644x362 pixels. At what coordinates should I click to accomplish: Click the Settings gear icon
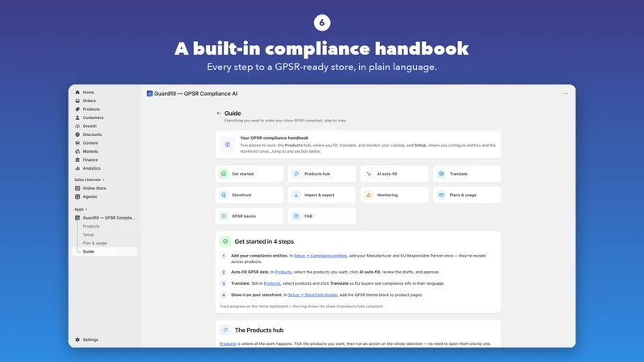coord(77,339)
